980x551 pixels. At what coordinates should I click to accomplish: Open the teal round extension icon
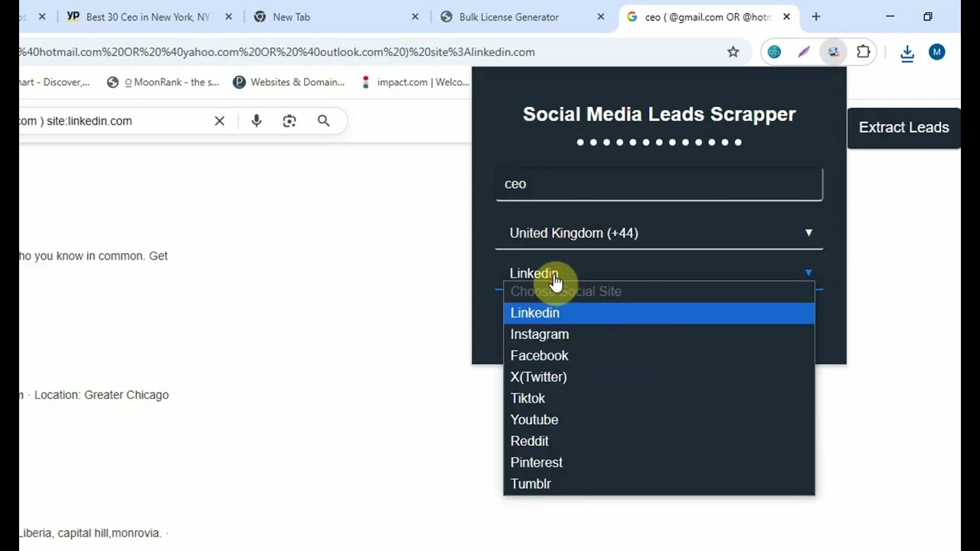point(774,52)
